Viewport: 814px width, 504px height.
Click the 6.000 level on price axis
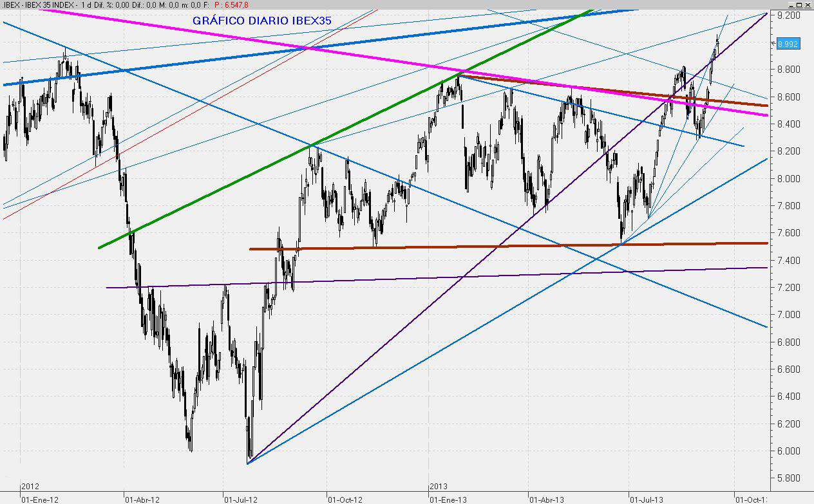point(789,451)
